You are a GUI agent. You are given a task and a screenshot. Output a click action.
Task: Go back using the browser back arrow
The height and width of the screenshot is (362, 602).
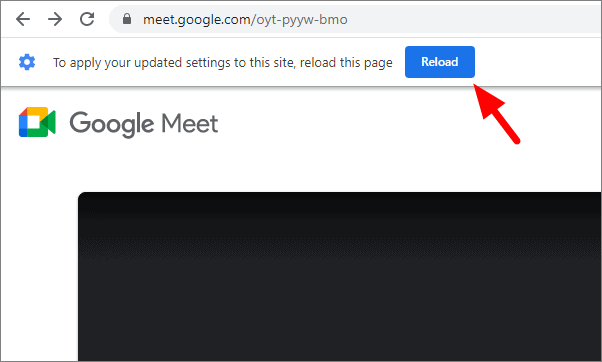pyautogui.click(x=23, y=19)
